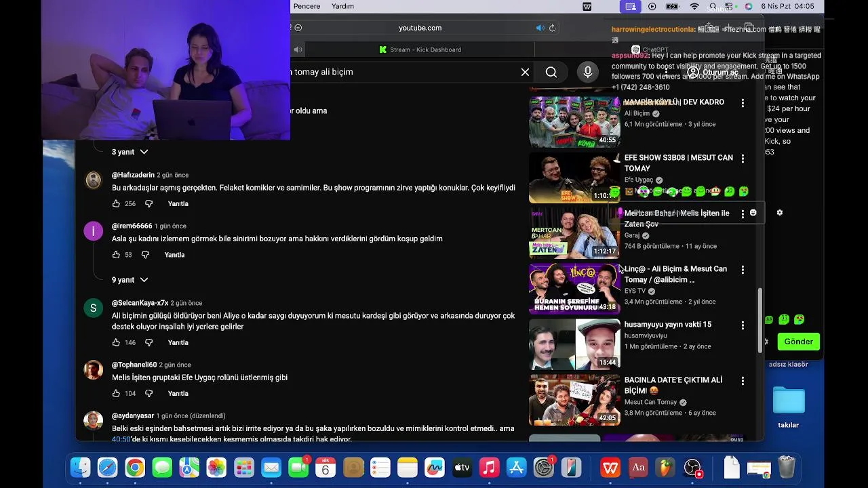This screenshot has height=488, width=868.
Task: Like the @Tophaneli60 comment
Action: [116, 394]
